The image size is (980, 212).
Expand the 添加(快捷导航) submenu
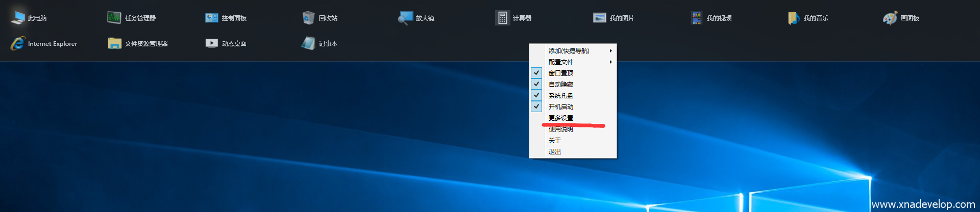pyautogui.click(x=569, y=50)
